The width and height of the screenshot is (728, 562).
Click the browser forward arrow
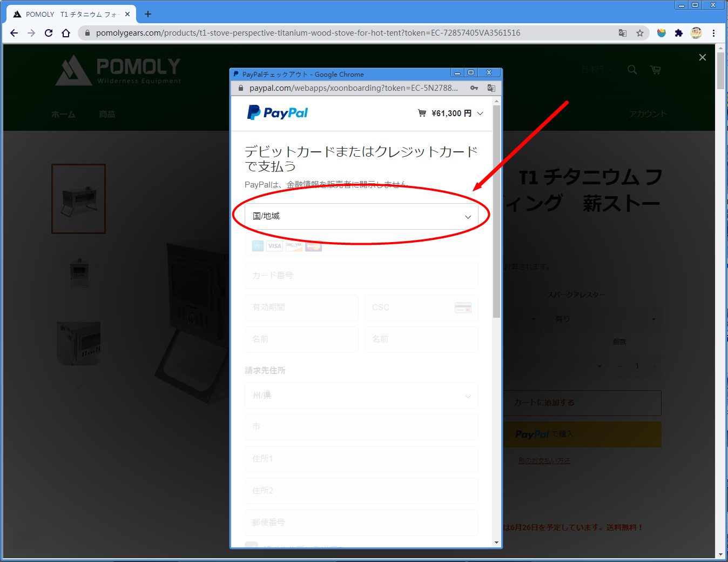pos(31,33)
